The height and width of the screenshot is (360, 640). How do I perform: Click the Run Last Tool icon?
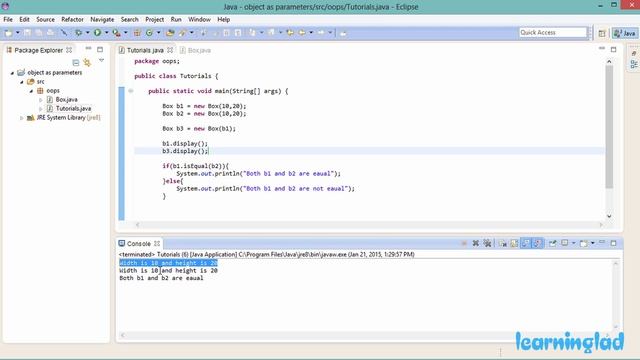tap(116, 33)
